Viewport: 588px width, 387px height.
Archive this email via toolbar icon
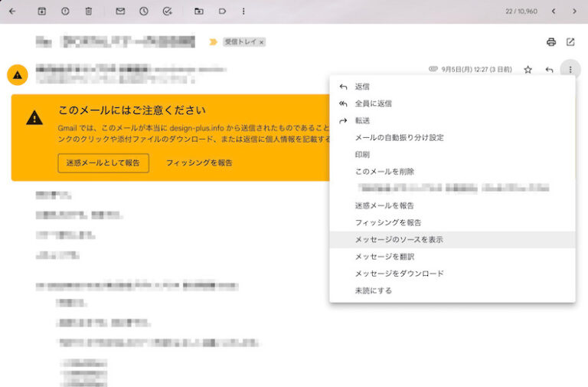coord(42,11)
